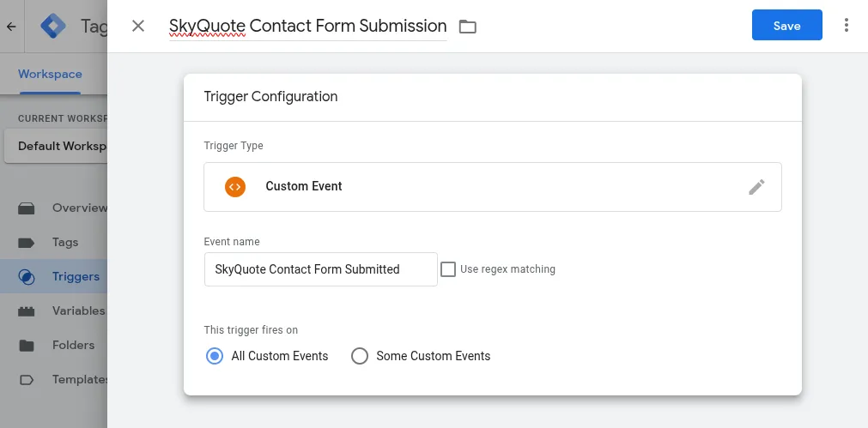This screenshot has height=428, width=868.
Task: Click the CURRENT WORKSPACE label
Action: click(62, 118)
